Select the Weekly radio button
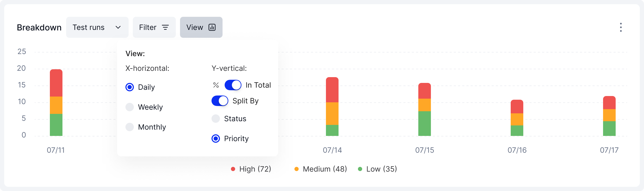The width and height of the screenshot is (644, 191). [130, 107]
